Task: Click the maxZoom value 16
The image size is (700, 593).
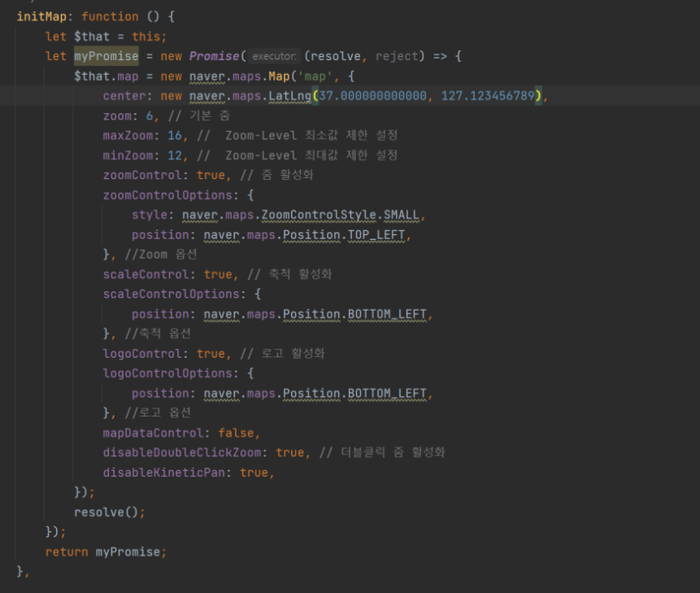Action: click(x=175, y=136)
